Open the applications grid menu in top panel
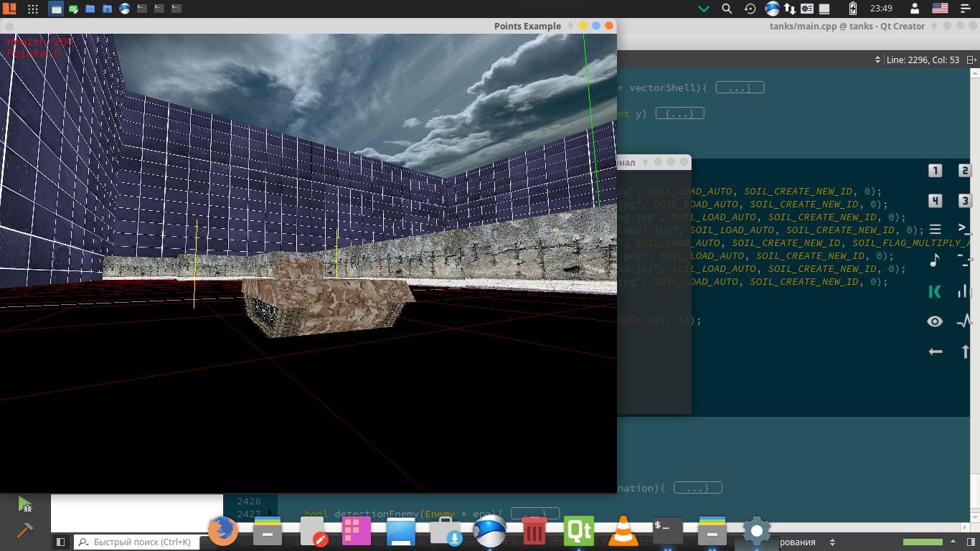The width and height of the screenshot is (980, 551). (33, 9)
